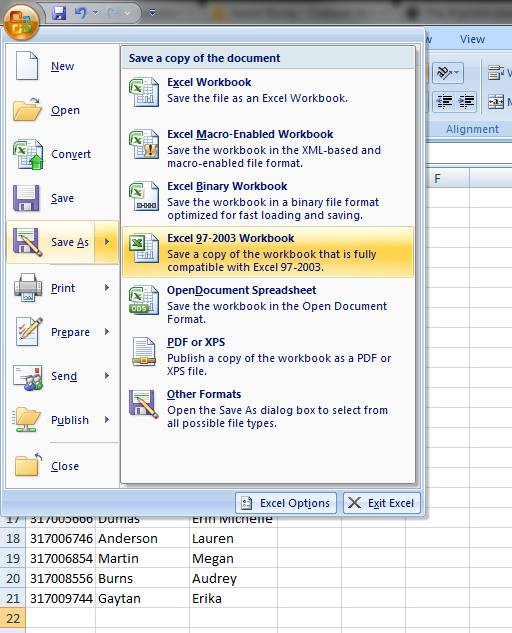
Task: Click cell containing 317006746
Action: pyautogui.click(x=61, y=538)
